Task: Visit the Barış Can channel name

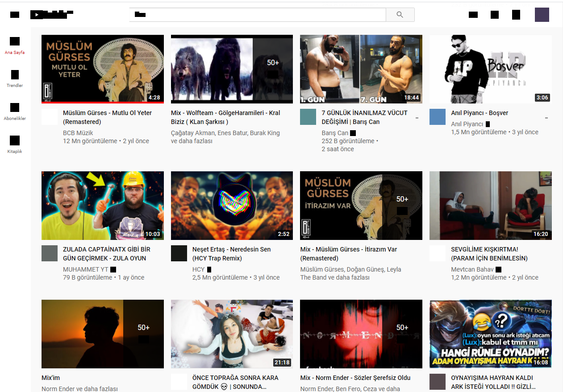Action: pos(335,133)
